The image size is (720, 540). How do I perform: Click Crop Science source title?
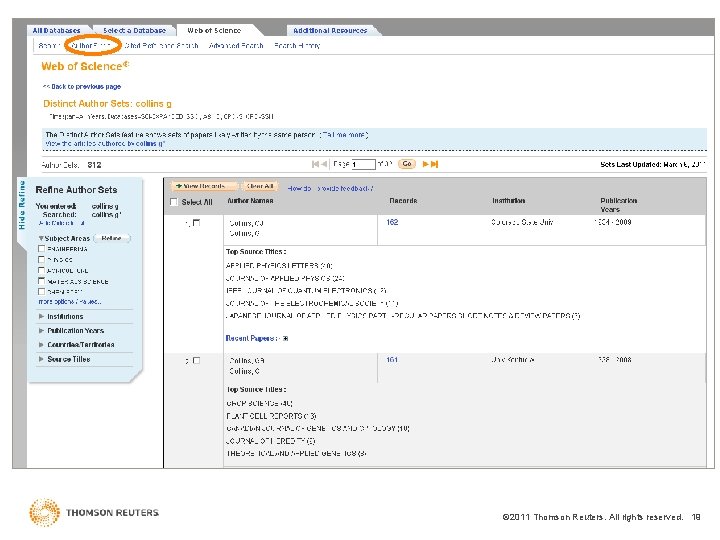click(x=259, y=403)
